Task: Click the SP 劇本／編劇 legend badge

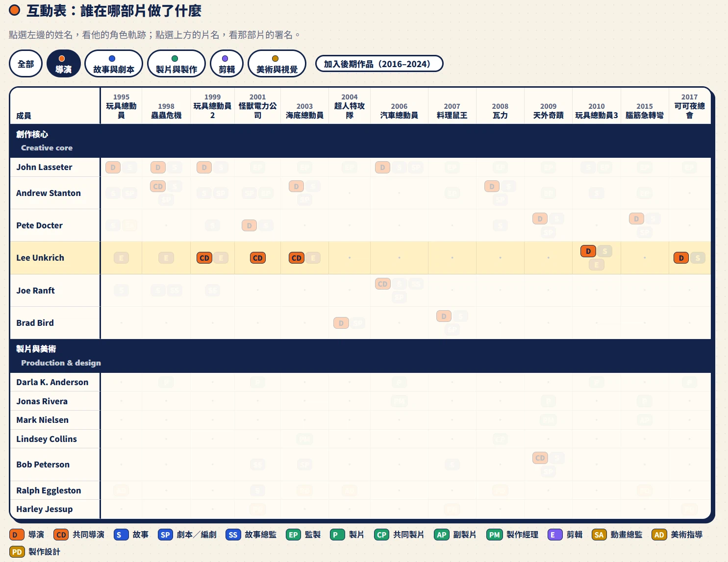Action: [165, 535]
